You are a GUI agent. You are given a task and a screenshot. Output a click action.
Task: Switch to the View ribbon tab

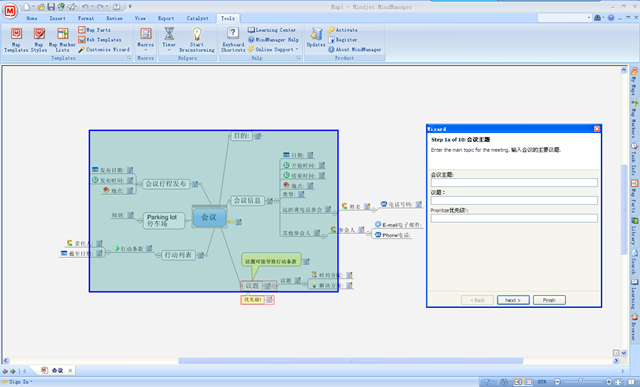(140, 18)
